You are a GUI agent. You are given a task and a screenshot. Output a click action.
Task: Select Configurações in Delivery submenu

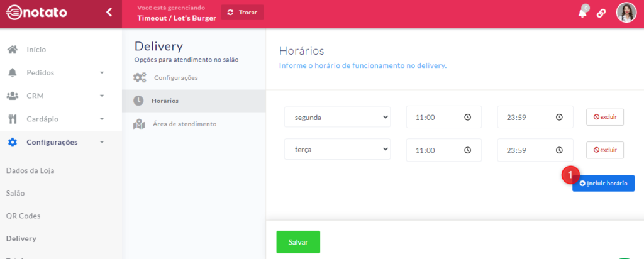175,78
